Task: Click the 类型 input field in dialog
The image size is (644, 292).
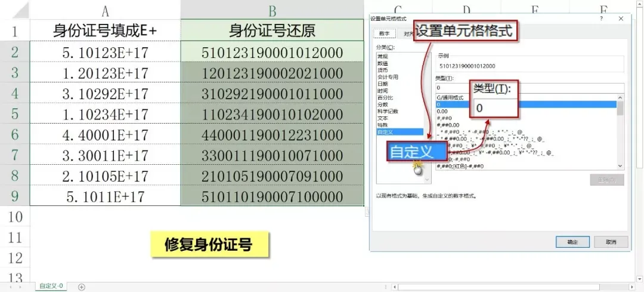Action: click(x=530, y=88)
